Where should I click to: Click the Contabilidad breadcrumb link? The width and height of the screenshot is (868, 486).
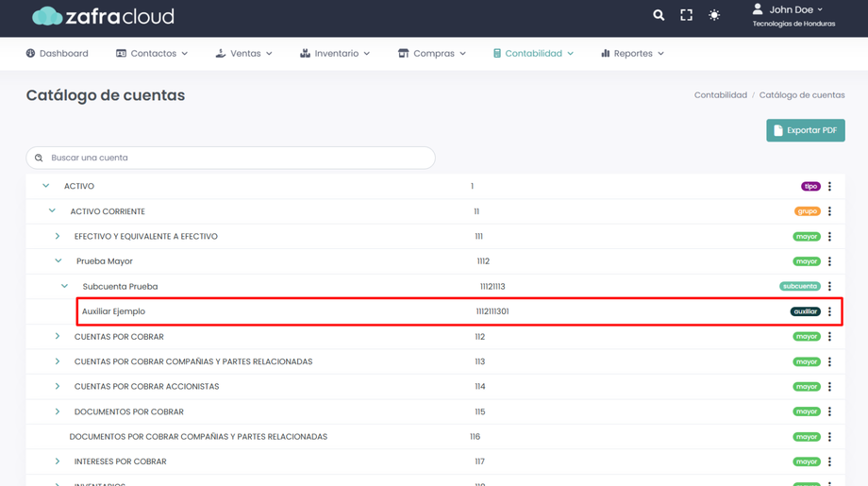pos(720,95)
